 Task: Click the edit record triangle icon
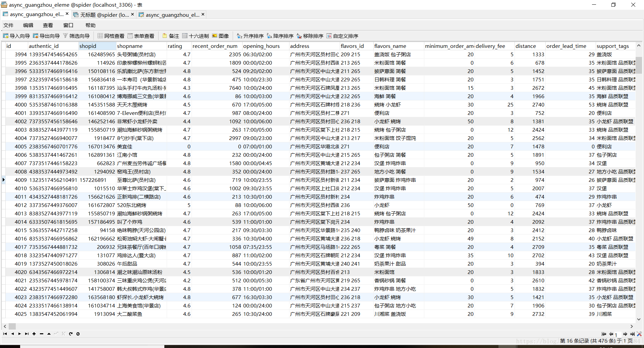(x=49, y=334)
